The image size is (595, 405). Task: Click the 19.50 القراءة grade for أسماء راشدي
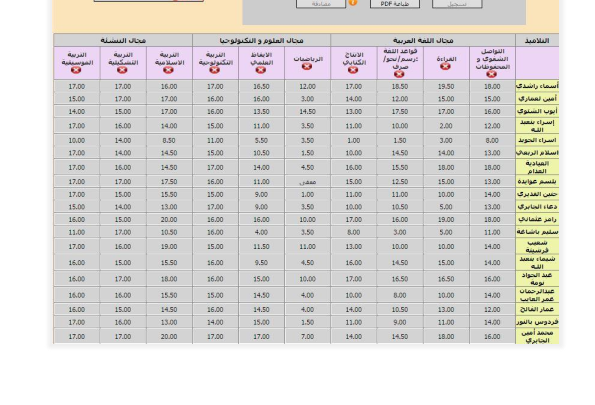point(446,86)
